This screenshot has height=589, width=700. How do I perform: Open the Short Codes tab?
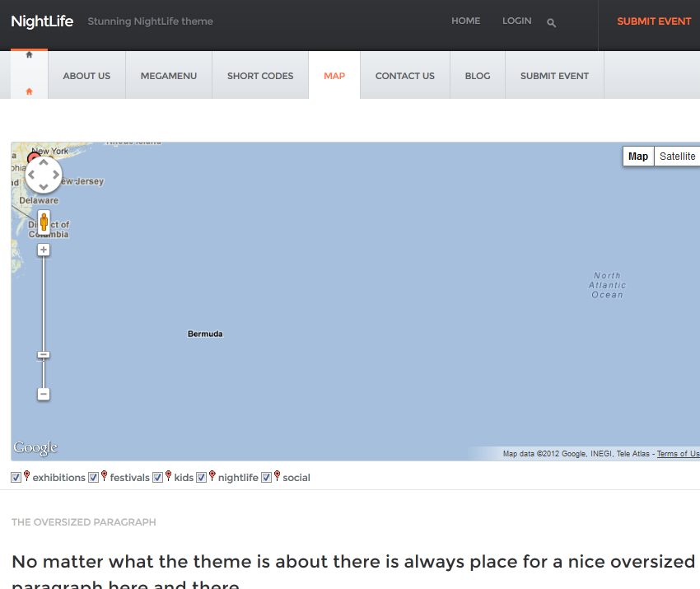(x=260, y=76)
